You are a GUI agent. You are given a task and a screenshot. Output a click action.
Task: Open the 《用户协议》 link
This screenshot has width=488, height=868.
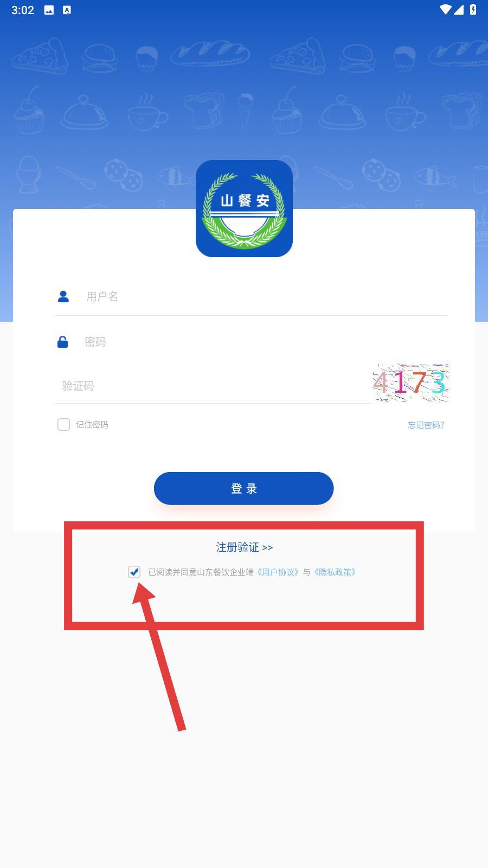(x=277, y=572)
